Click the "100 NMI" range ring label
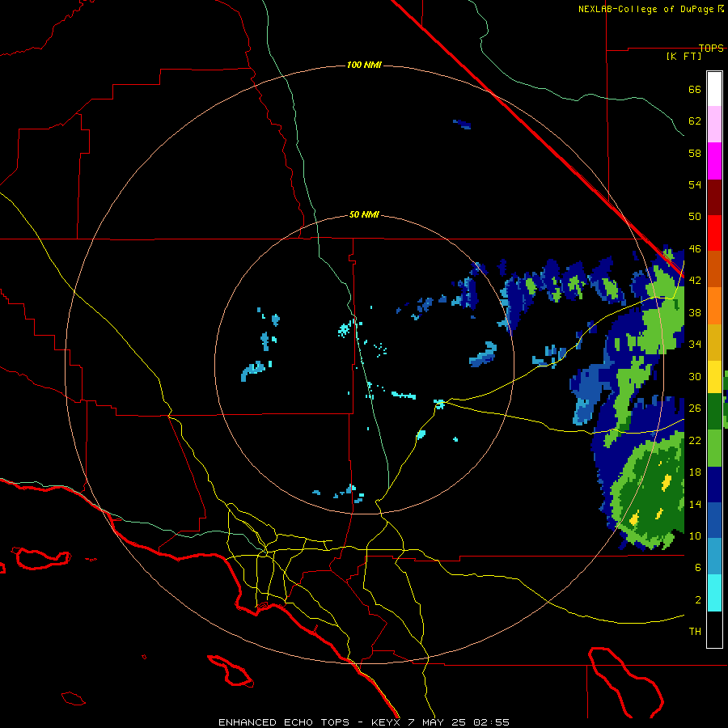Image resolution: width=728 pixels, height=728 pixels. 364,65
